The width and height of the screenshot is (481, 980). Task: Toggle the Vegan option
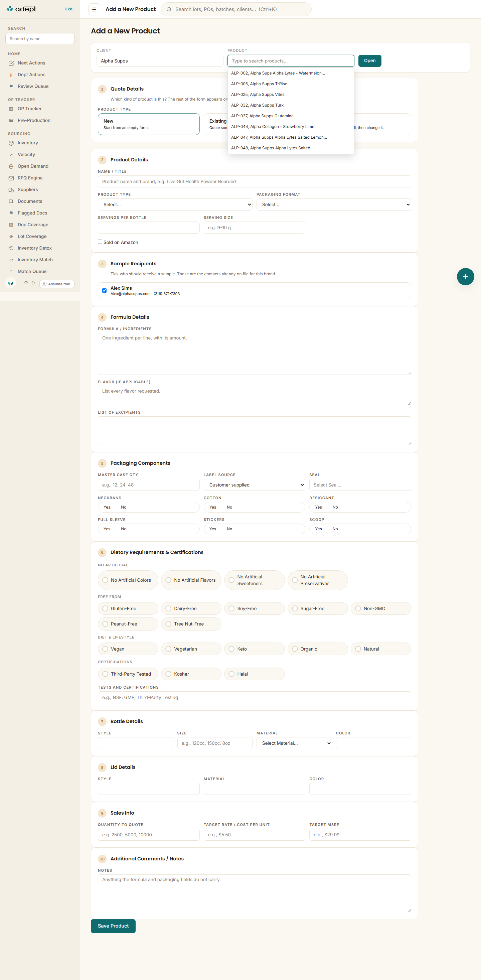[128, 649]
